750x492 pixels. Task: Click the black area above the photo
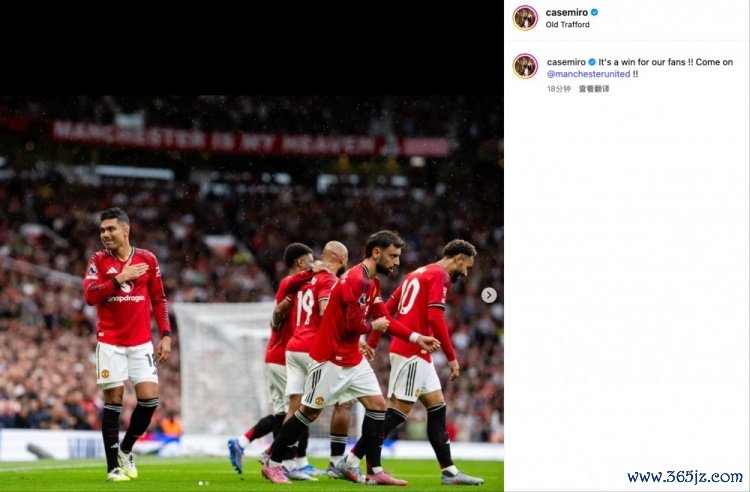(252, 48)
